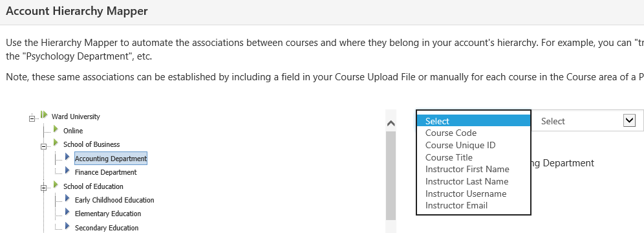Collapse the Ward University root node

32,118
